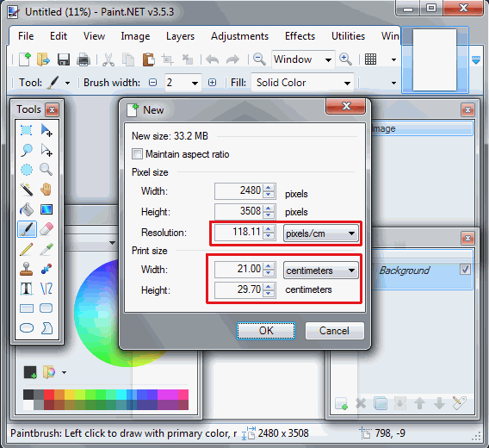Open the Layers menu
The image size is (489, 448).
(x=180, y=36)
